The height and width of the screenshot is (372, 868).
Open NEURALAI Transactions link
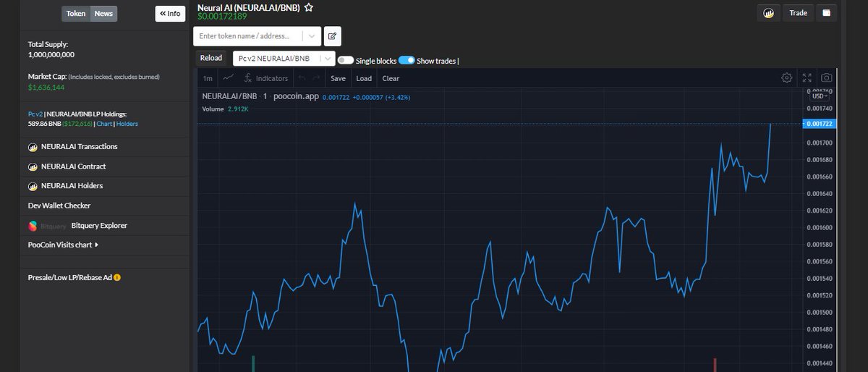click(80, 147)
